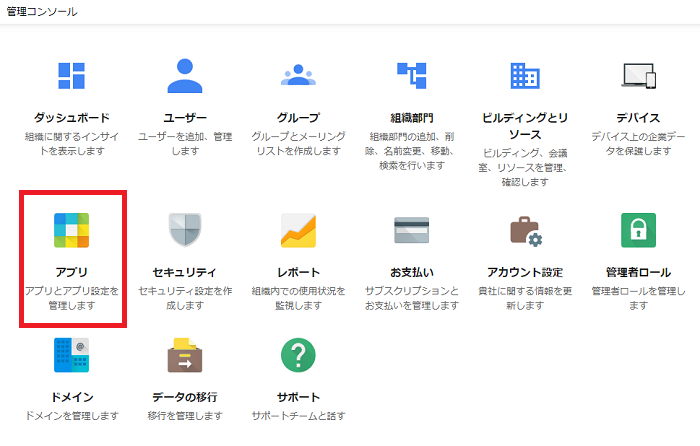
Task: Click the 管理者ロール green lock icon
Action: (x=638, y=230)
